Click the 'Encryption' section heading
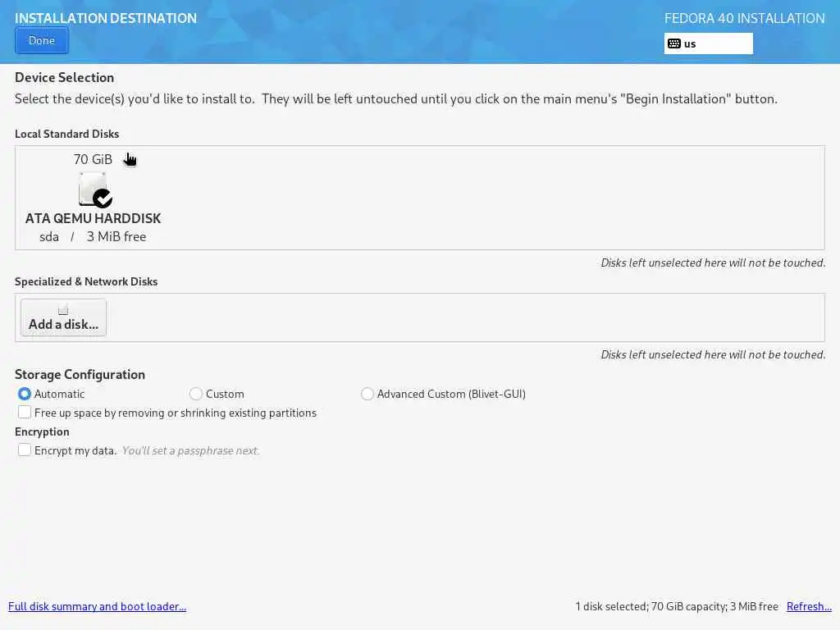The height and width of the screenshot is (630, 840). coord(42,431)
